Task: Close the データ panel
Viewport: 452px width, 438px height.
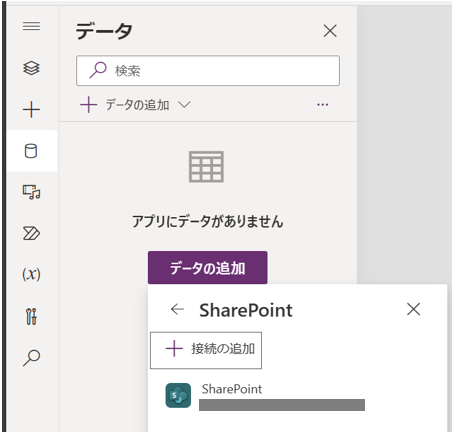Action: pos(330,31)
